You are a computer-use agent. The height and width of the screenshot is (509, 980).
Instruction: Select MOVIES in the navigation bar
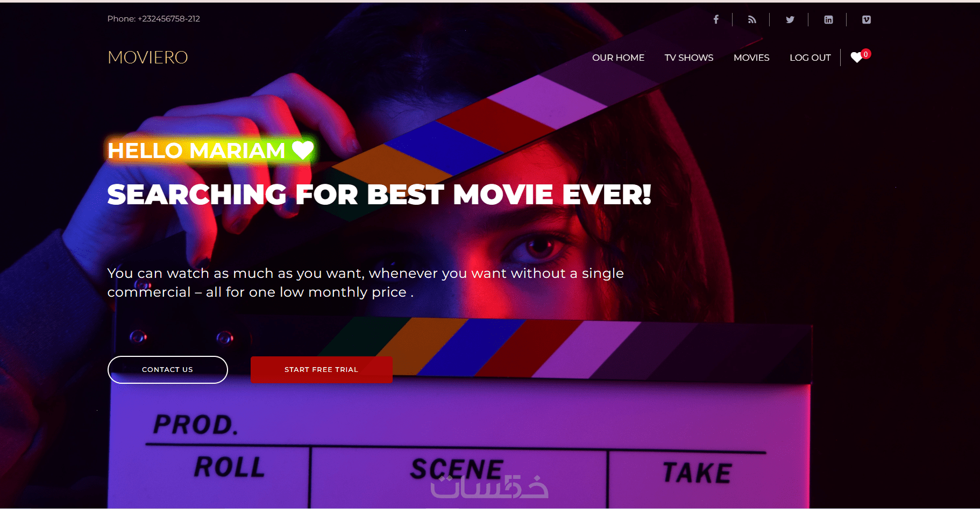tap(751, 58)
